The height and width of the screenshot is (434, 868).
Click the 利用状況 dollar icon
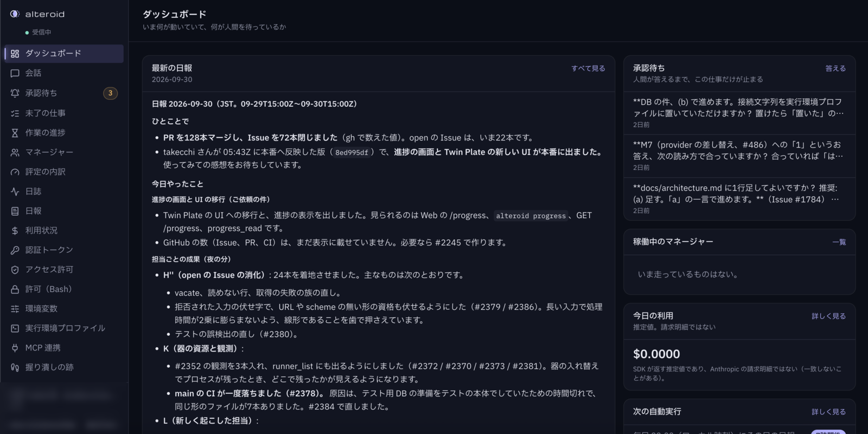(15, 231)
